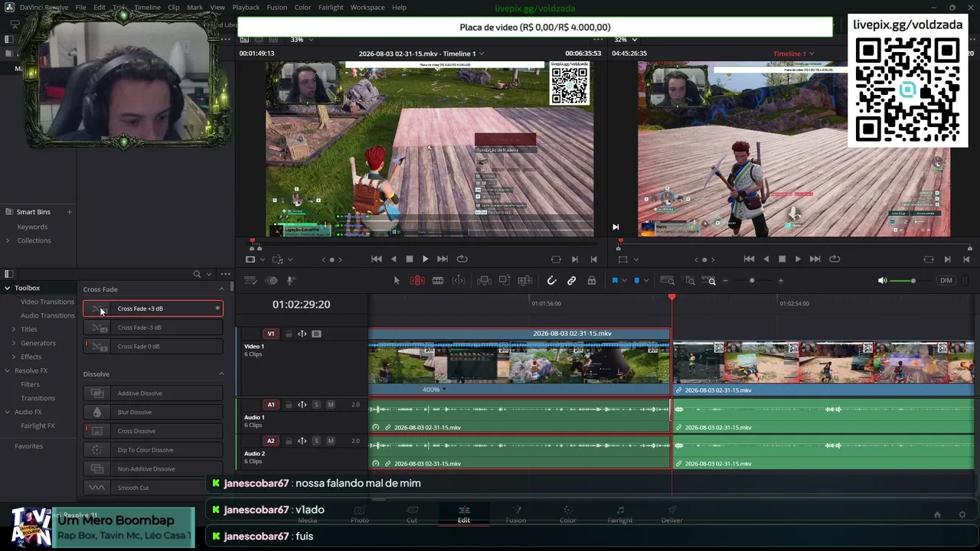Image resolution: width=980 pixels, height=551 pixels.
Task: Click the Detail Zoom icon
Action: [689, 281]
